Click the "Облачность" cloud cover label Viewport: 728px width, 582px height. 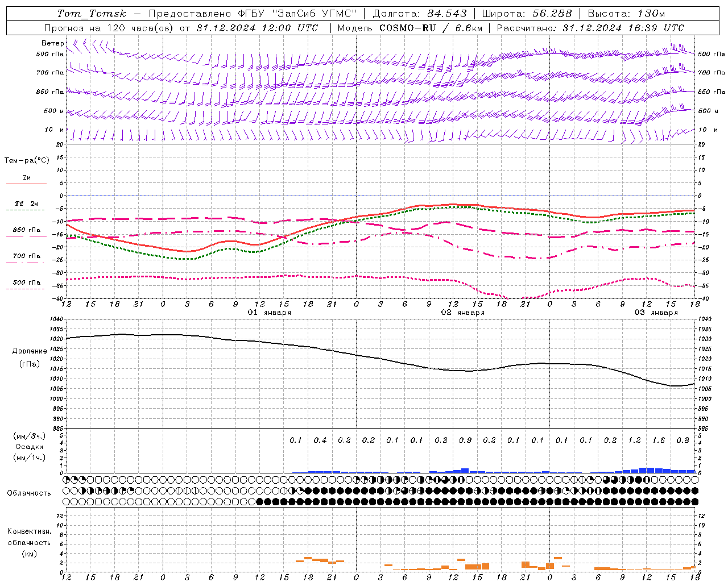[29, 493]
